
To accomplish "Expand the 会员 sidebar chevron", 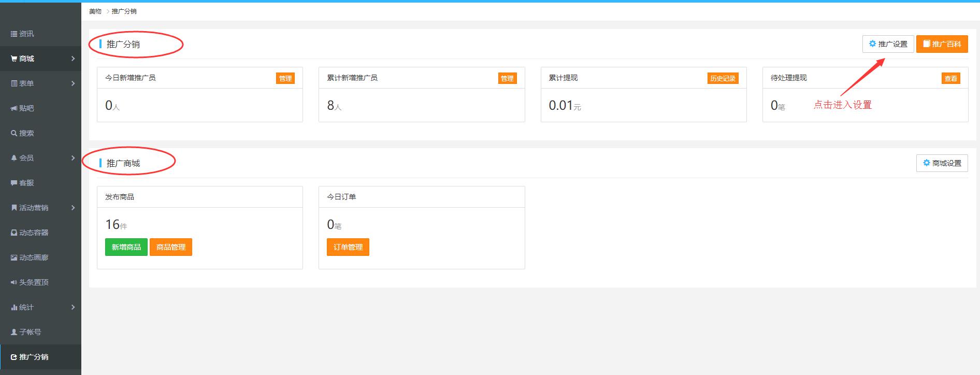I will coord(73,158).
